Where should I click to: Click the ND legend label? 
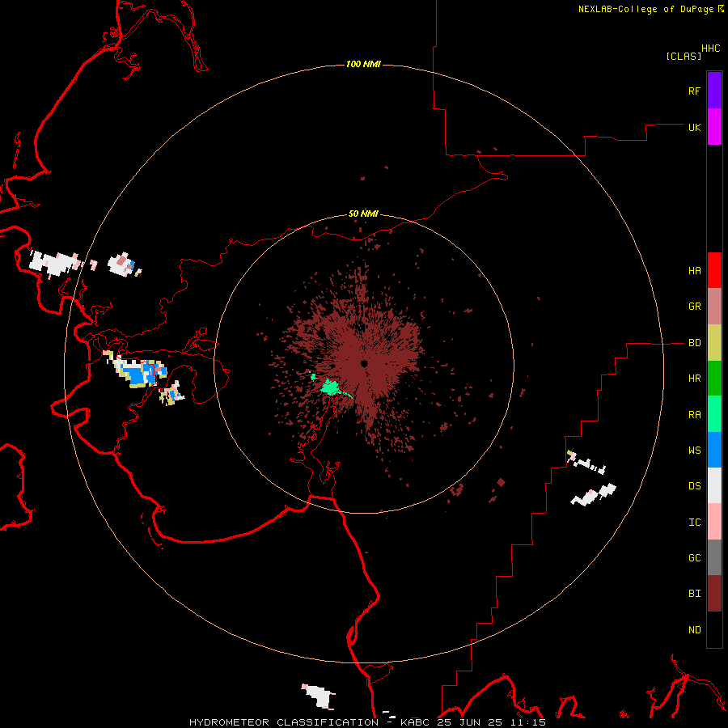pyautogui.click(x=694, y=629)
